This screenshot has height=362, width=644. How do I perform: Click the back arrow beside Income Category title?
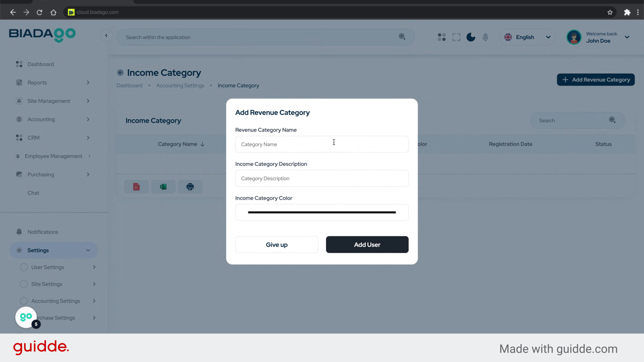(120, 73)
